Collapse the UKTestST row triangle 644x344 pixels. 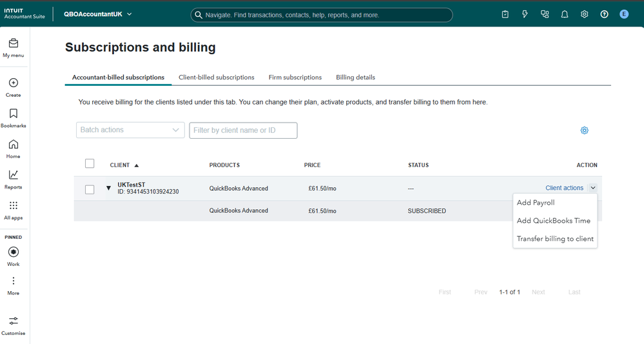pyautogui.click(x=108, y=188)
